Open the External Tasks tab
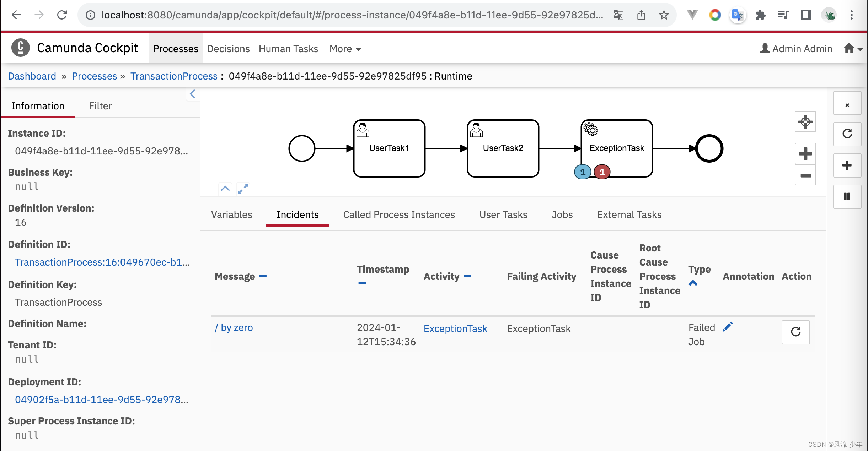Viewport: 868px width, 451px height. tap(629, 214)
